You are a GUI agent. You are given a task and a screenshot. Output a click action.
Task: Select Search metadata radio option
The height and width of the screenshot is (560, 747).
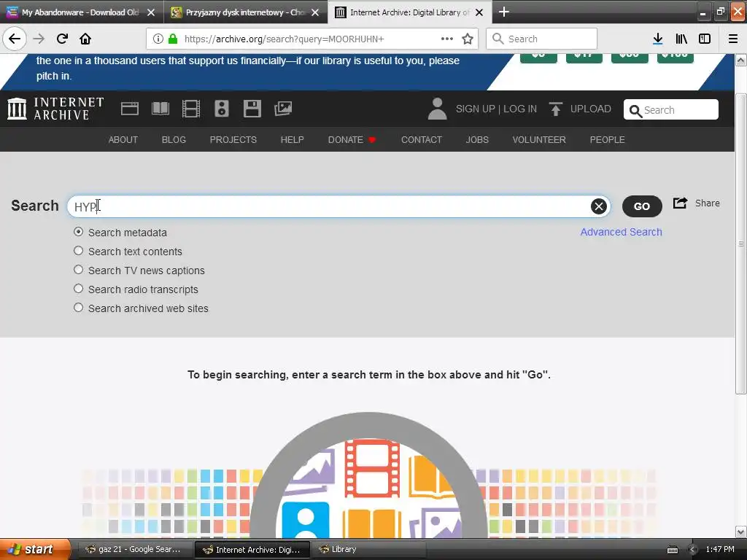(x=79, y=232)
